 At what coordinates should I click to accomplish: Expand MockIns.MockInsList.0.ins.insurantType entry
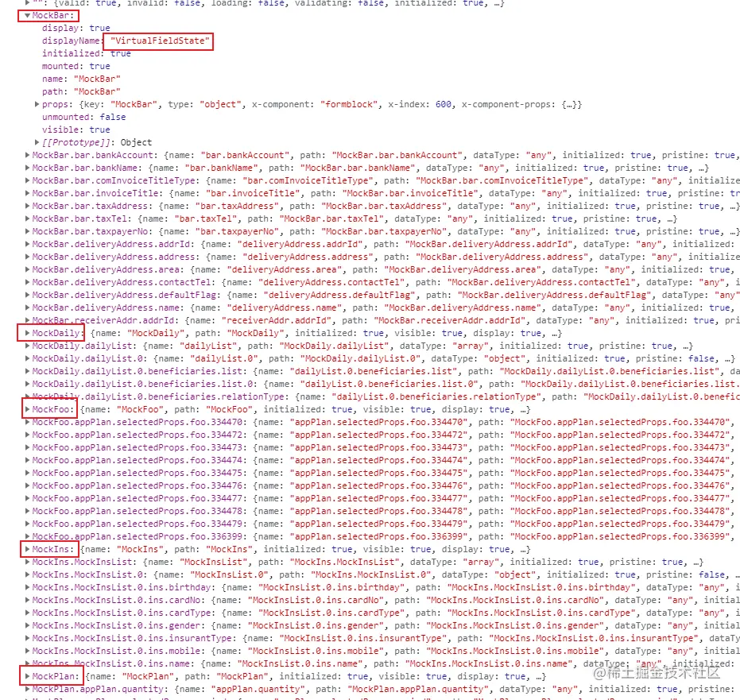pyautogui.click(x=27, y=638)
